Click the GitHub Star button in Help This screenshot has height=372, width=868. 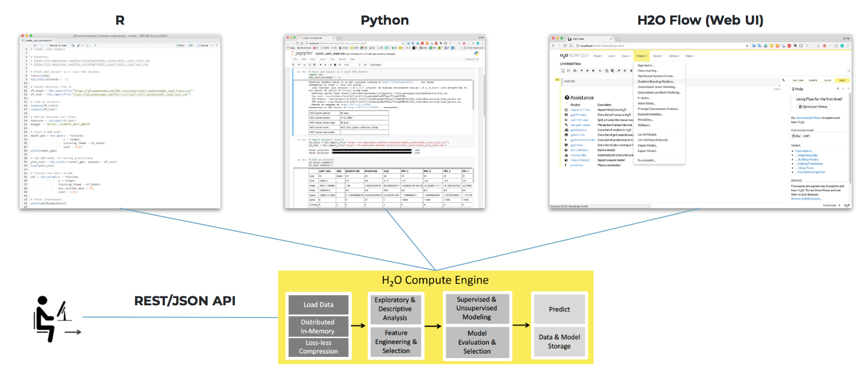click(796, 136)
